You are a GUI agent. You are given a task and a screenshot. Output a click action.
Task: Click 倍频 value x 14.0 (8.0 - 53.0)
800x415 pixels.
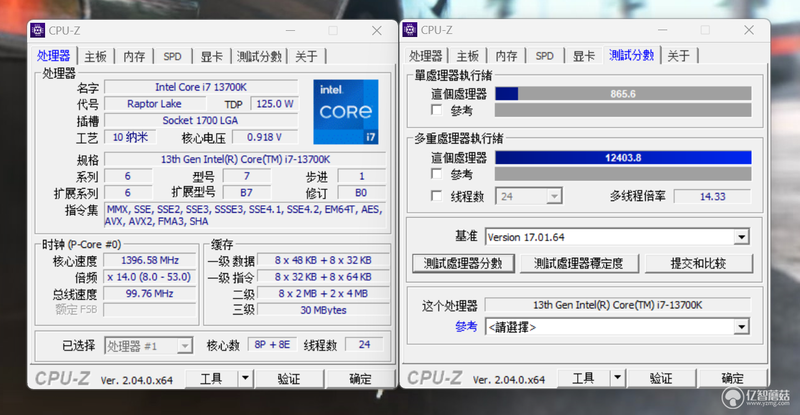click(x=150, y=277)
